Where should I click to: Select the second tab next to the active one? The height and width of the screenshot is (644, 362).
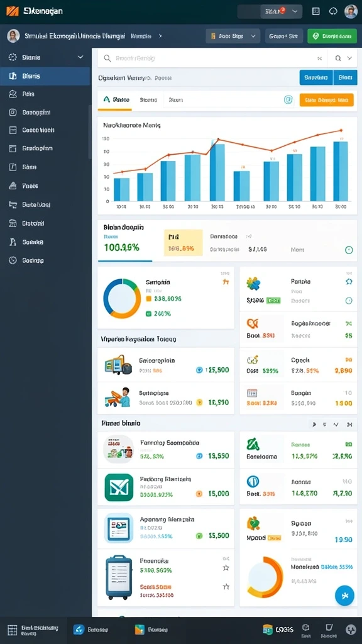point(148,100)
